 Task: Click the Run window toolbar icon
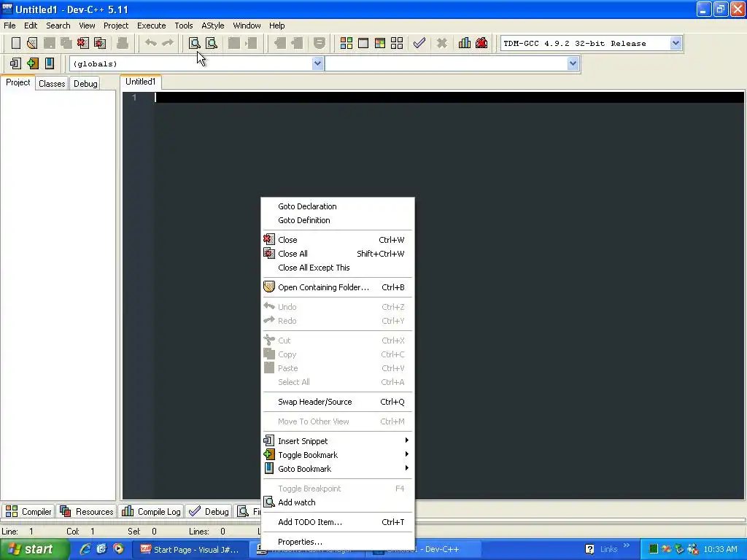pyautogui.click(x=363, y=43)
